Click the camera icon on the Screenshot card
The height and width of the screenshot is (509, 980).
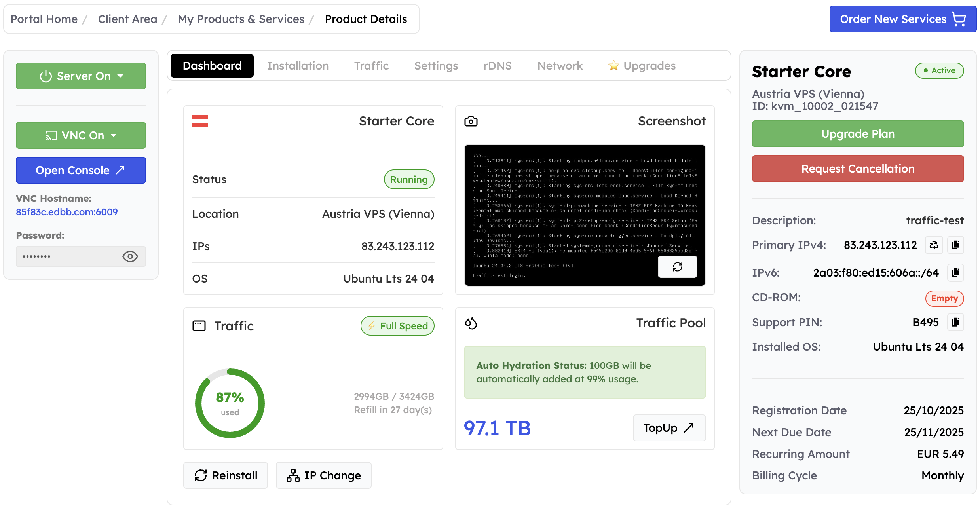click(471, 121)
